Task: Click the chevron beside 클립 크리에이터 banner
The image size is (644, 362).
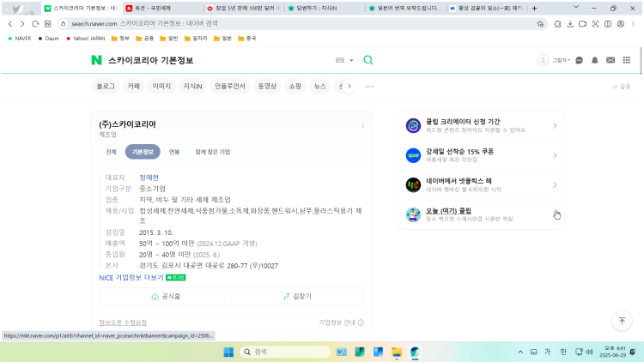Action: 555,125
